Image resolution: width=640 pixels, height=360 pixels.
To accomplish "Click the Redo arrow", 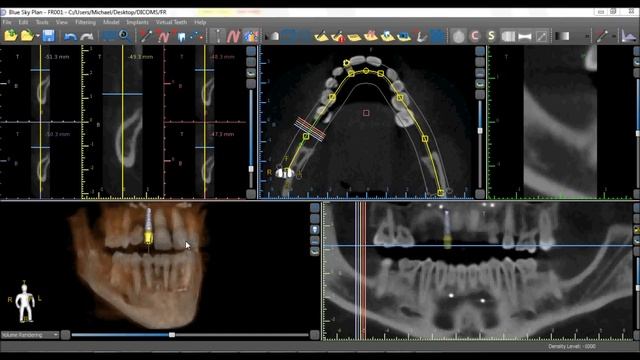I will click(87, 37).
